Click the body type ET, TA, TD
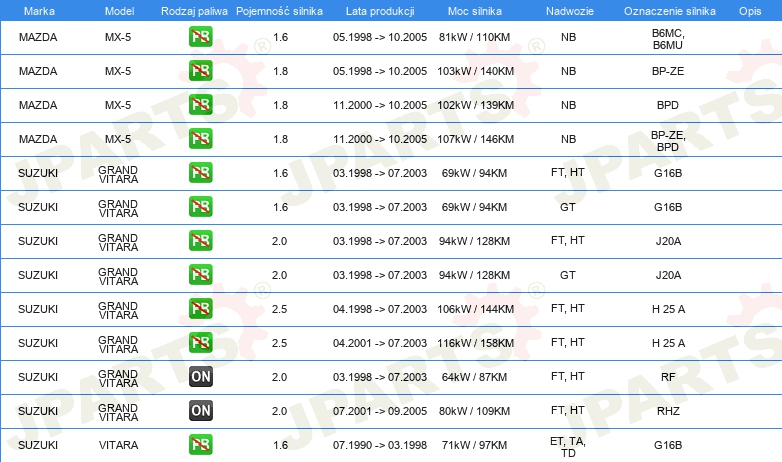Viewport: 782px width, 462px height. click(x=568, y=447)
